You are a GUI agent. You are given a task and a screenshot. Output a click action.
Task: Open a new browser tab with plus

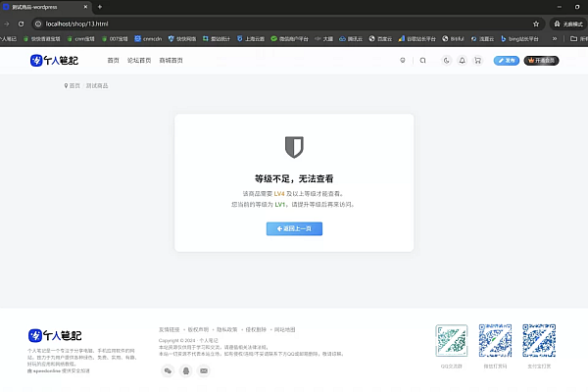[x=100, y=7]
